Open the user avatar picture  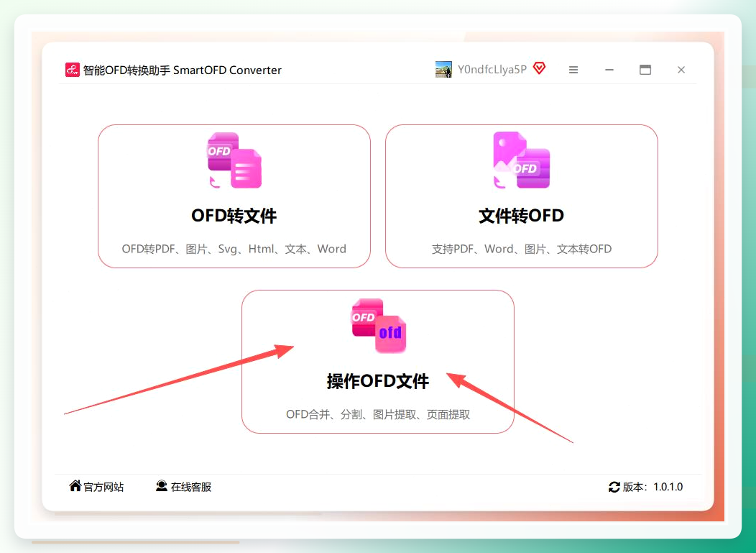click(x=443, y=70)
